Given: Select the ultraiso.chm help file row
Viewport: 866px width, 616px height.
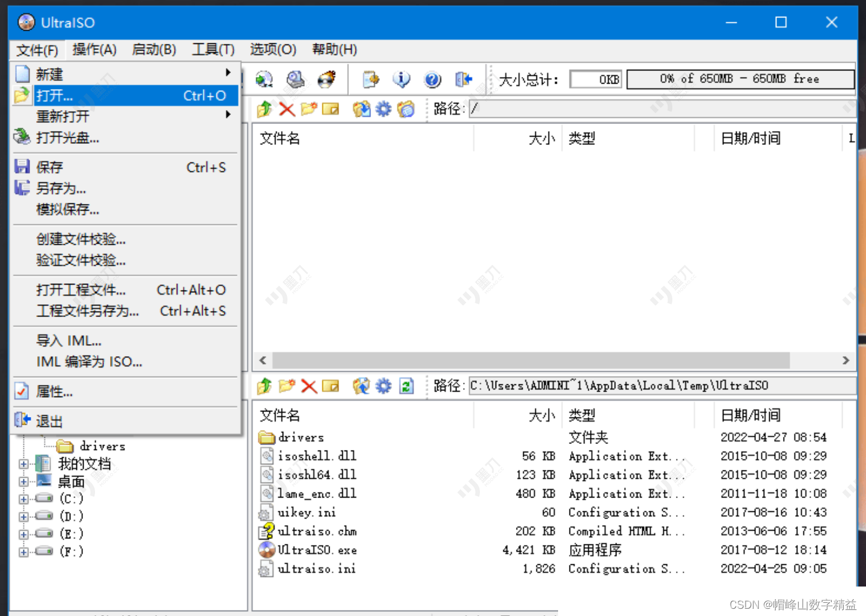Looking at the screenshot, I should 544,531.
